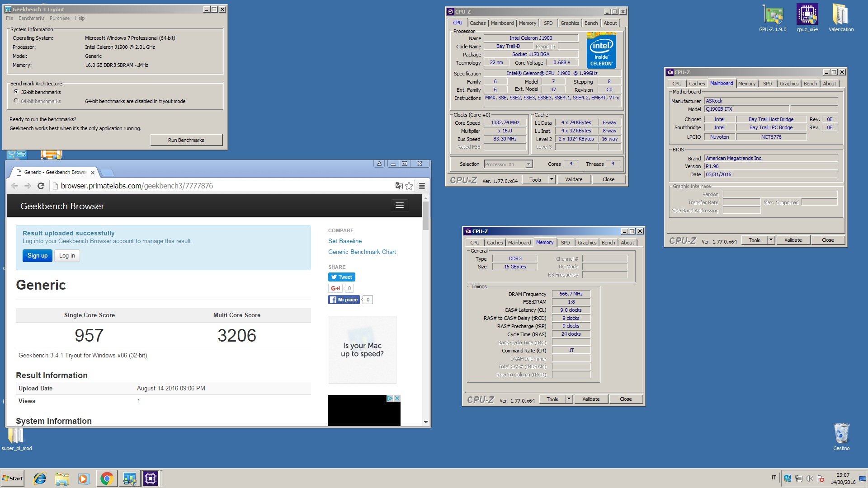868x488 pixels.
Task: Close the Generic Geekbench Browser tab
Action: coord(93,173)
